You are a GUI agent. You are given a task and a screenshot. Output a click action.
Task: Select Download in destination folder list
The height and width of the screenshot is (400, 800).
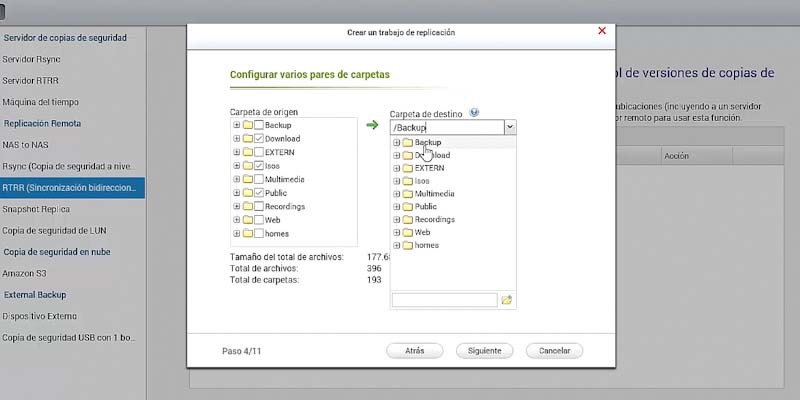[x=433, y=155]
